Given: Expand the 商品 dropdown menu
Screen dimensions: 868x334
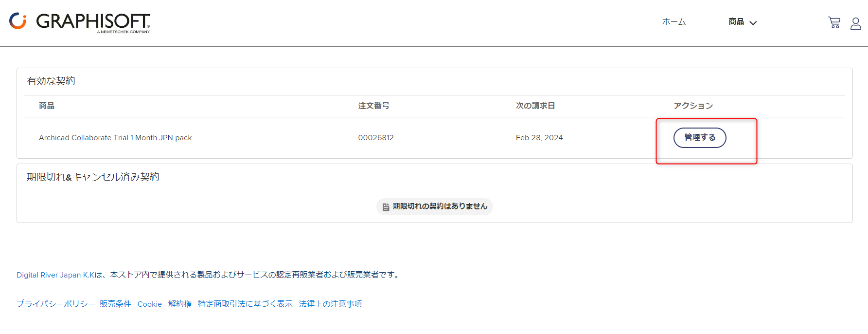Looking at the screenshot, I should pos(742,22).
